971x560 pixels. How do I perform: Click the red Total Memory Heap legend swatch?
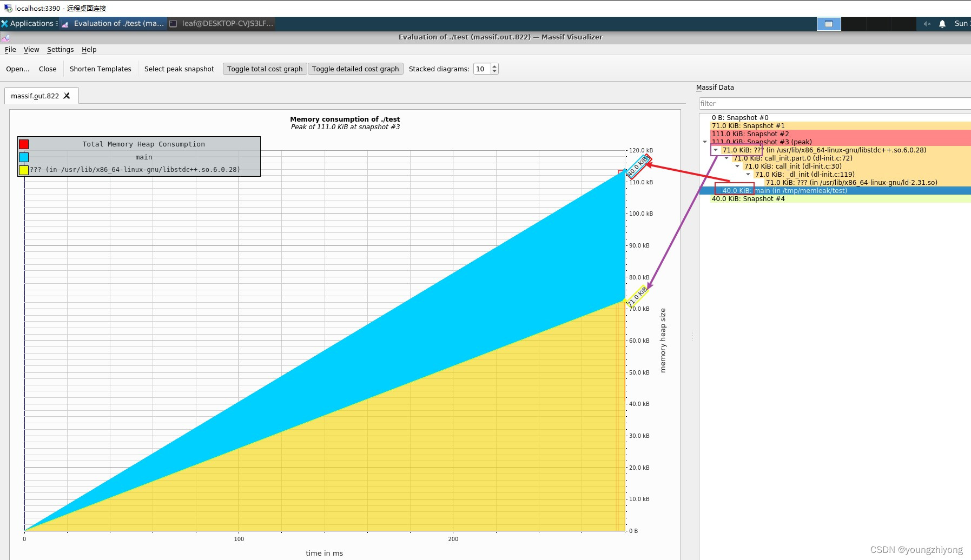pos(24,144)
